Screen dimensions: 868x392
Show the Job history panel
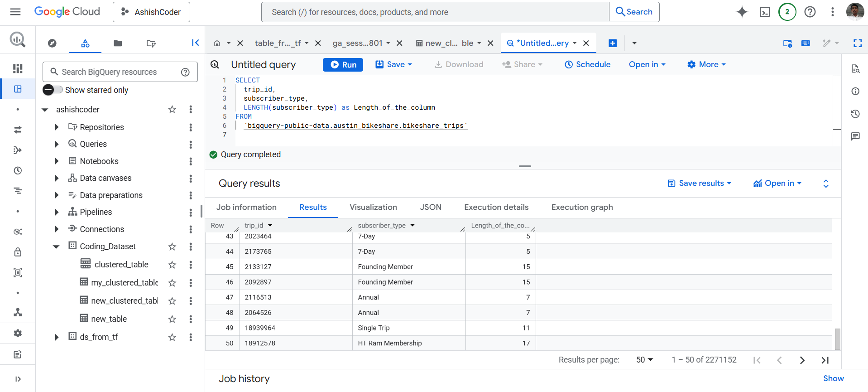pyautogui.click(x=833, y=378)
